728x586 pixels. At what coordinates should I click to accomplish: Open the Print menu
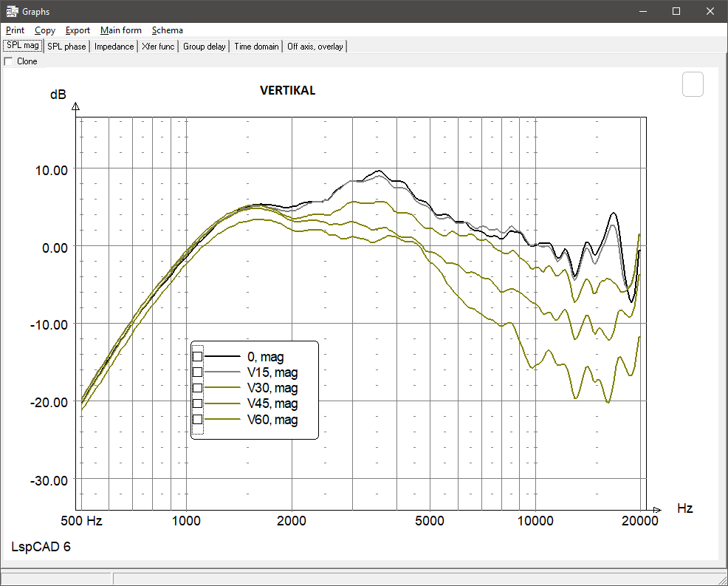pos(15,30)
